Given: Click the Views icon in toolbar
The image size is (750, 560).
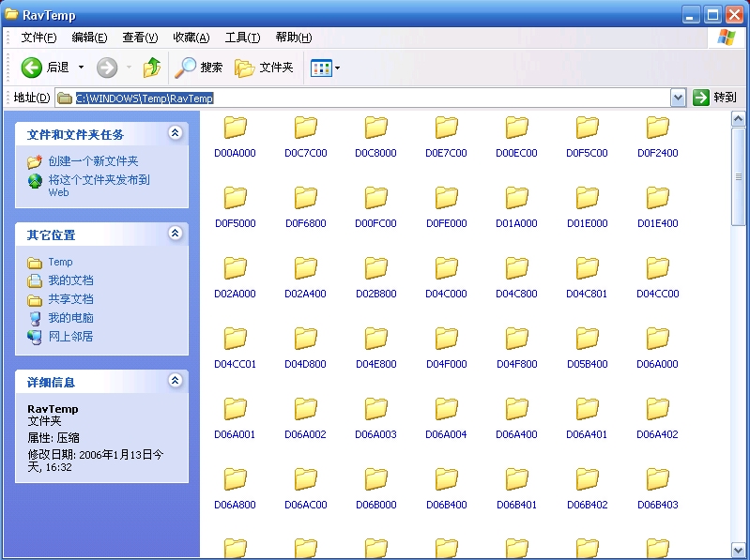Looking at the screenshot, I should [321, 68].
